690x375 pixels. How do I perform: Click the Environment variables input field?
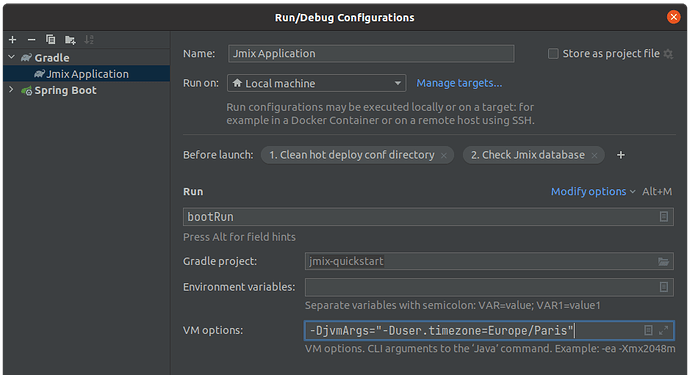(x=489, y=287)
